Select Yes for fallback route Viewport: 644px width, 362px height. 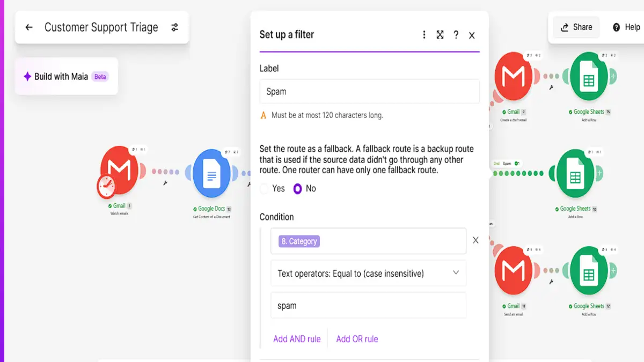click(265, 189)
